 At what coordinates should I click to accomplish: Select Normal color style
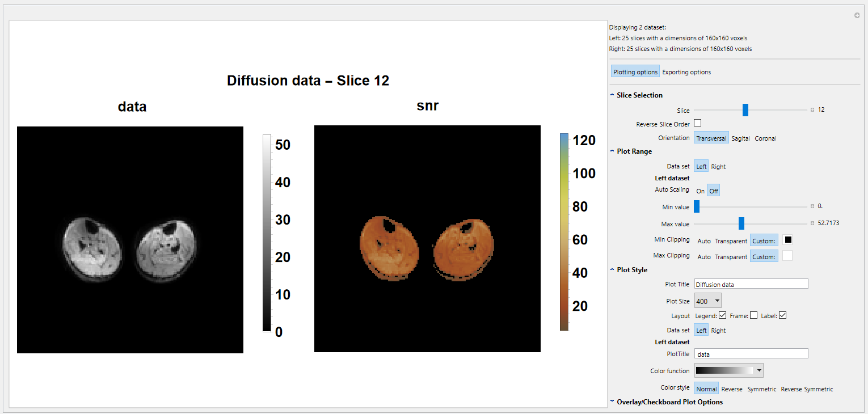(x=706, y=388)
